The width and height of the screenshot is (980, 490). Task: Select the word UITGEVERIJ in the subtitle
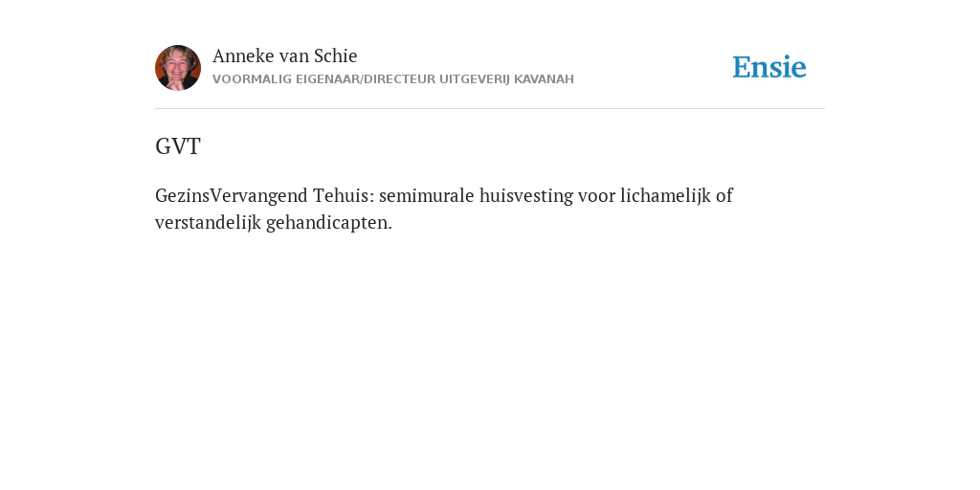475,79
